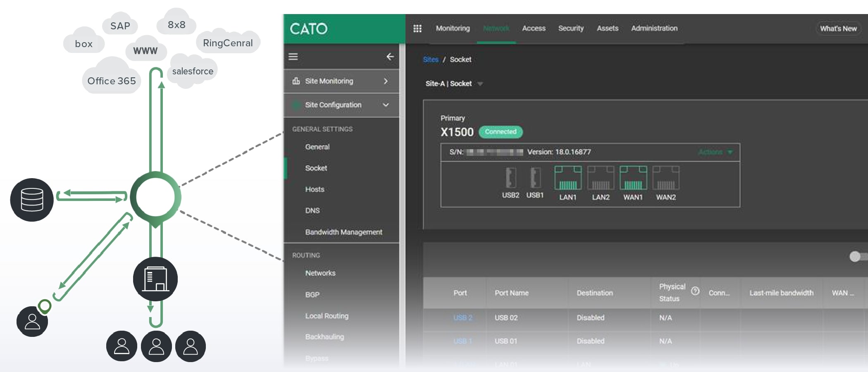Open the Assets tab
Screen dimensions: 868x372
point(608,28)
